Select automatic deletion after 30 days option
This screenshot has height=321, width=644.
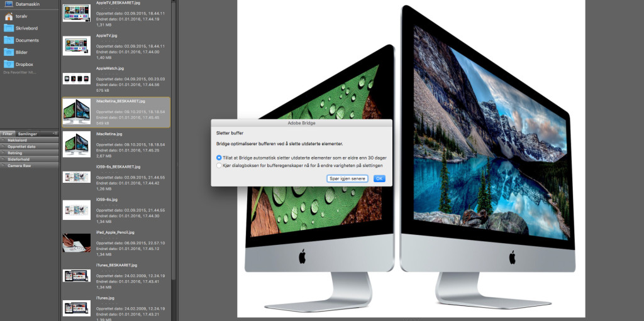tap(219, 157)
